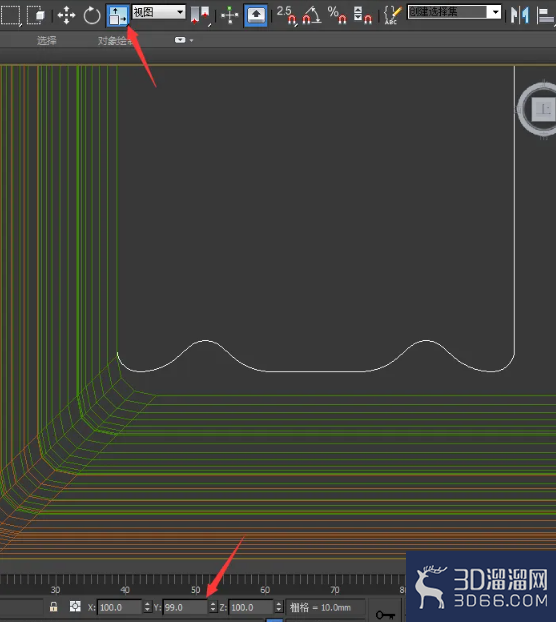Viewport: 556px width, 622px height.
Task: Toggle Absolute/Offset transform type-in mode
Action: point(75,607)
